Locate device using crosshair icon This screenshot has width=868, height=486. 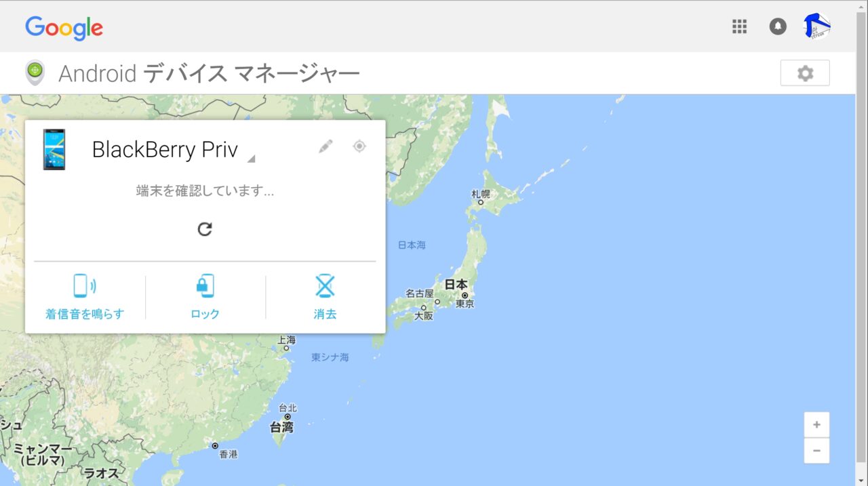pyautogui.click(x=359, y=146)
